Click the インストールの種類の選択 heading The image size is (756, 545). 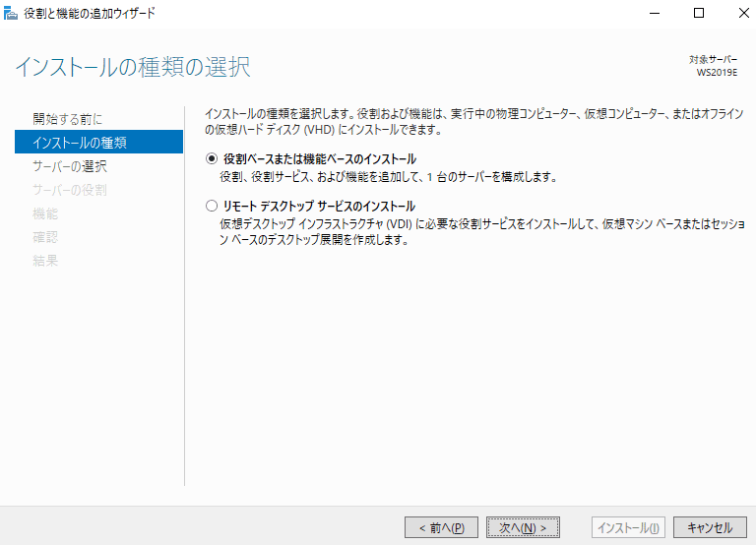click(133, 67)
